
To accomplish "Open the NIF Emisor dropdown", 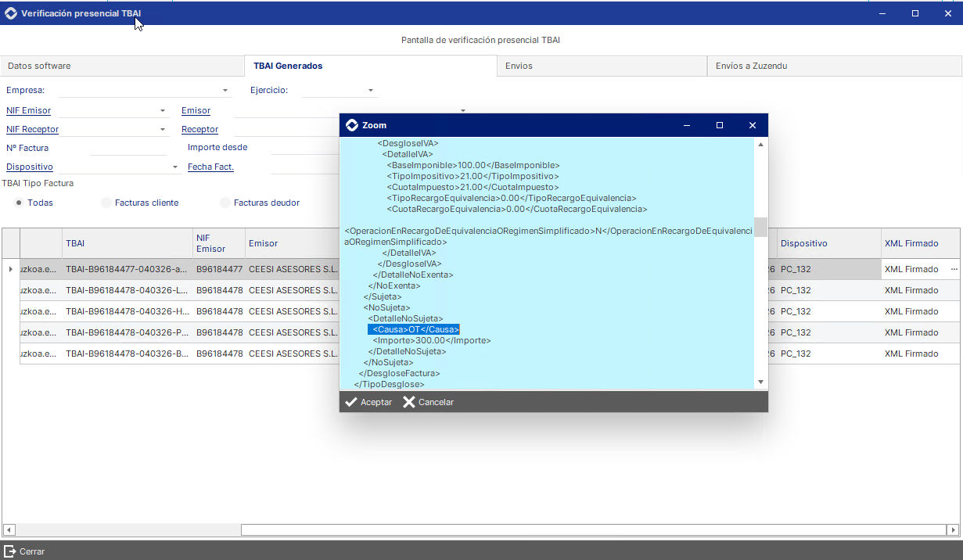I will 163,111.
